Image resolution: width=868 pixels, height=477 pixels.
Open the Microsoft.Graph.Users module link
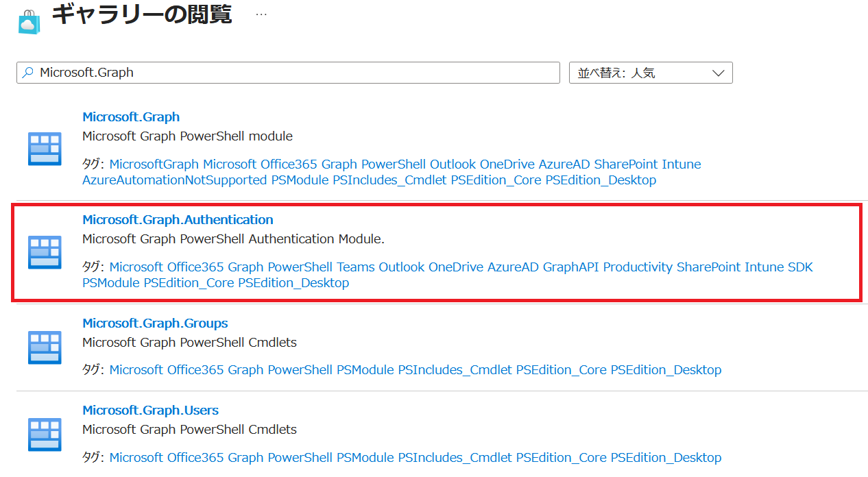click(x=150, y=411)
